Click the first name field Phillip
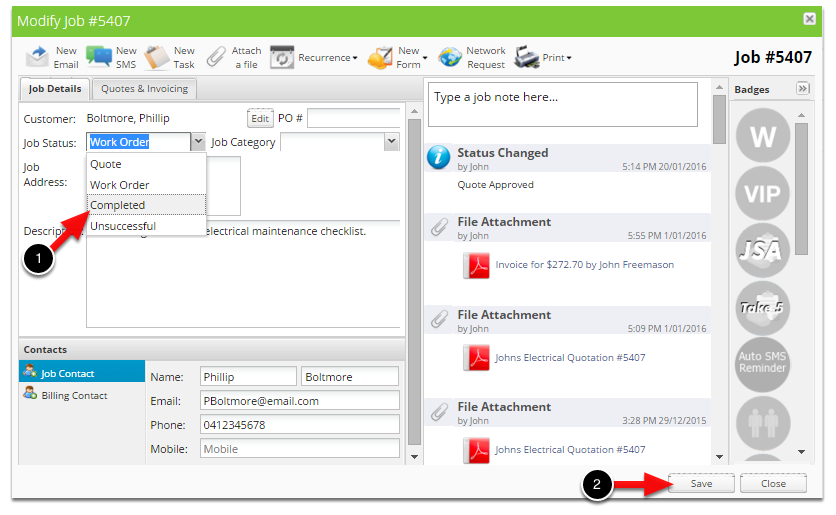 (248, 376)
